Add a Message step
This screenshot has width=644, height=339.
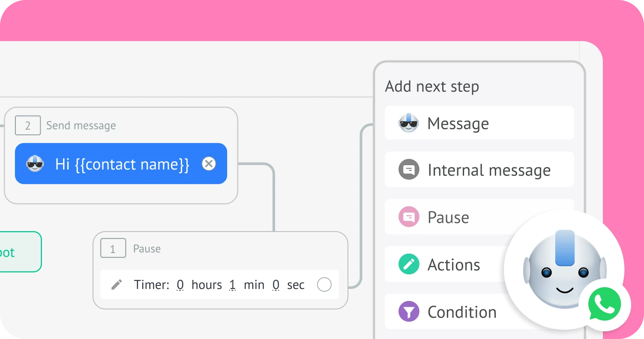pos(479,123)
